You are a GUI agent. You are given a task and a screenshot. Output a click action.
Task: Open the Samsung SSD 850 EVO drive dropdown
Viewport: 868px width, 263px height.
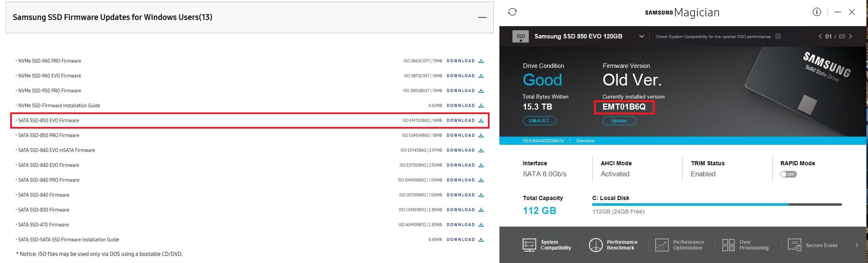coord(641,37)
